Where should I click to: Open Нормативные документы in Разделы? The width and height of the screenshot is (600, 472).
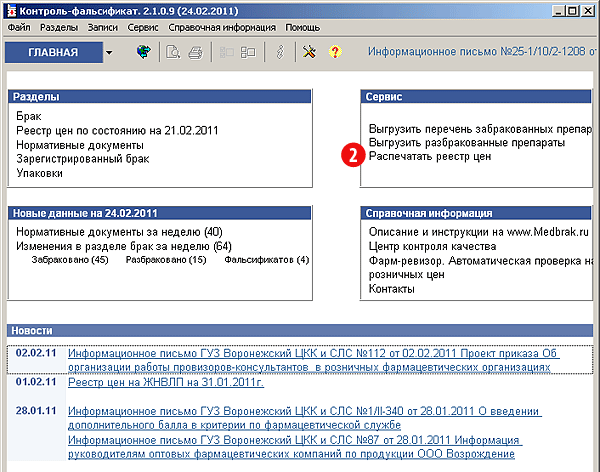80,145
